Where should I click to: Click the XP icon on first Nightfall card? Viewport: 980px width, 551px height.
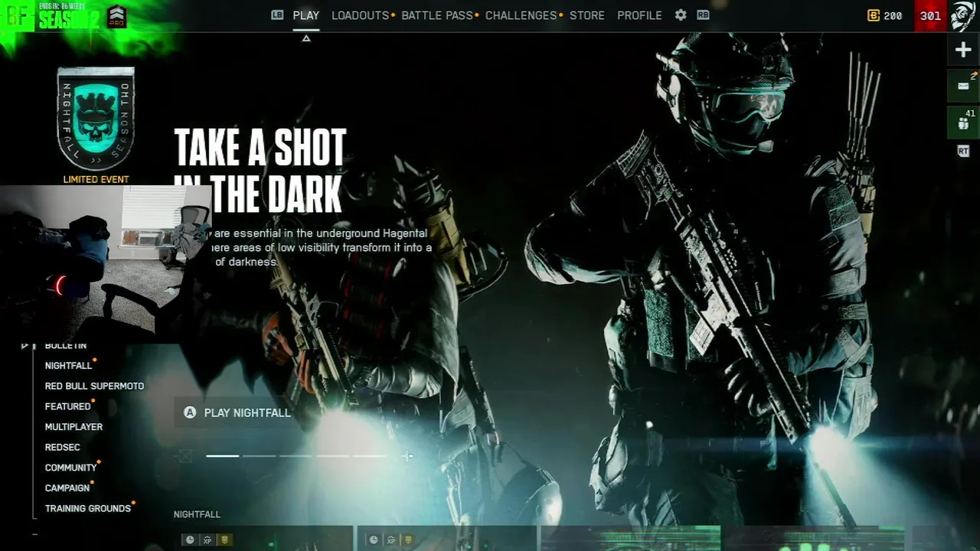207,540
